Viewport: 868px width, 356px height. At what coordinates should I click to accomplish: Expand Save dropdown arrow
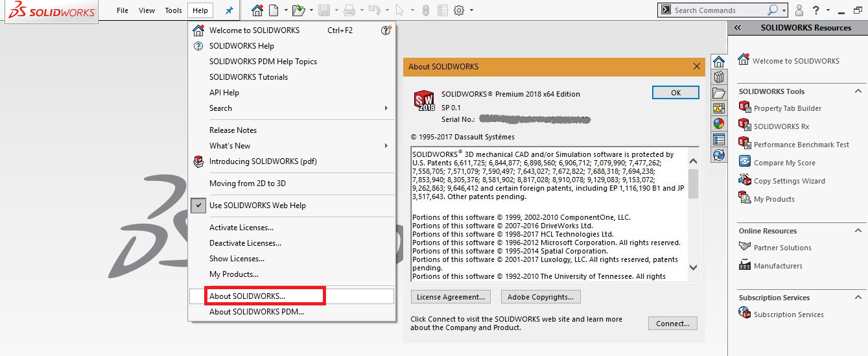click(336, 10)
